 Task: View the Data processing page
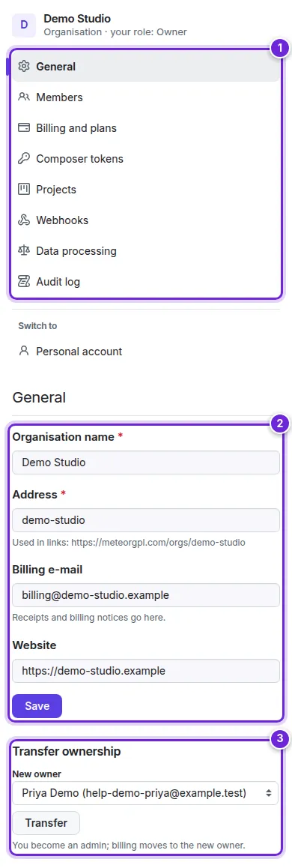(x=146, y=251)
